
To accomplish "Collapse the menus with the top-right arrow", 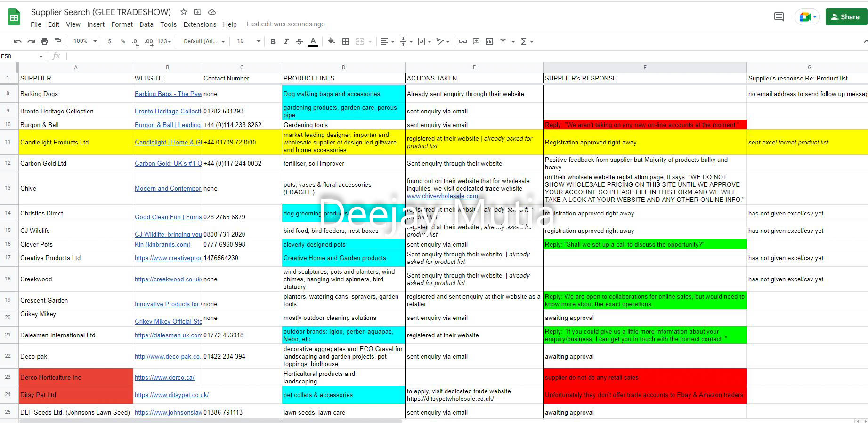I will pyautogui.click(x=865, y=41).
